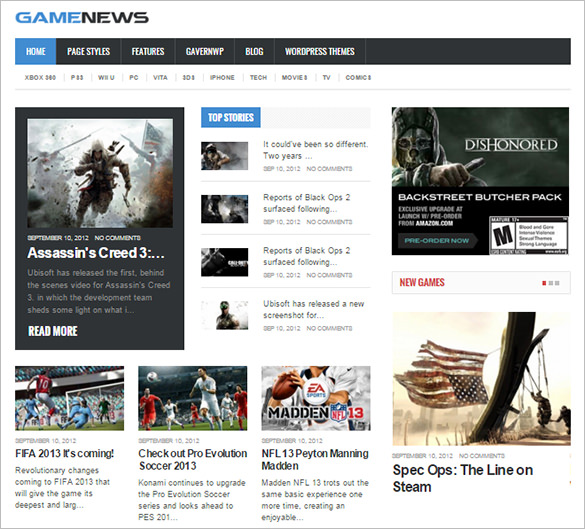The image size is (585, 529).
Task: Select the third New Games slider dot
Action: point(557,283)
